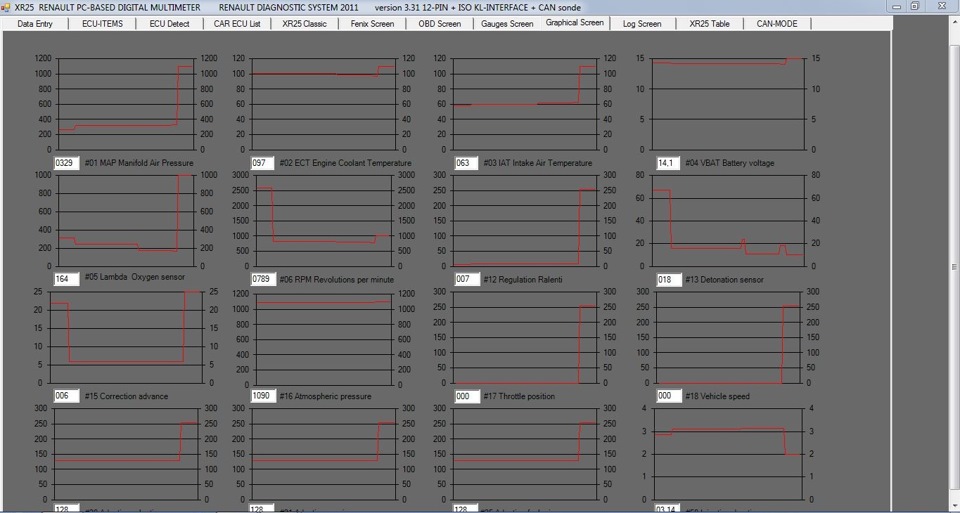Open the Fenix Screen tab
960x513 pixels.
click(372, 24)
